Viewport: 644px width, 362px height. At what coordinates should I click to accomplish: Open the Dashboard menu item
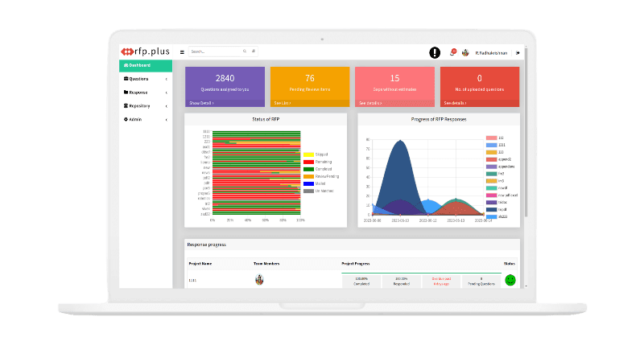click(x=145, y=65)
